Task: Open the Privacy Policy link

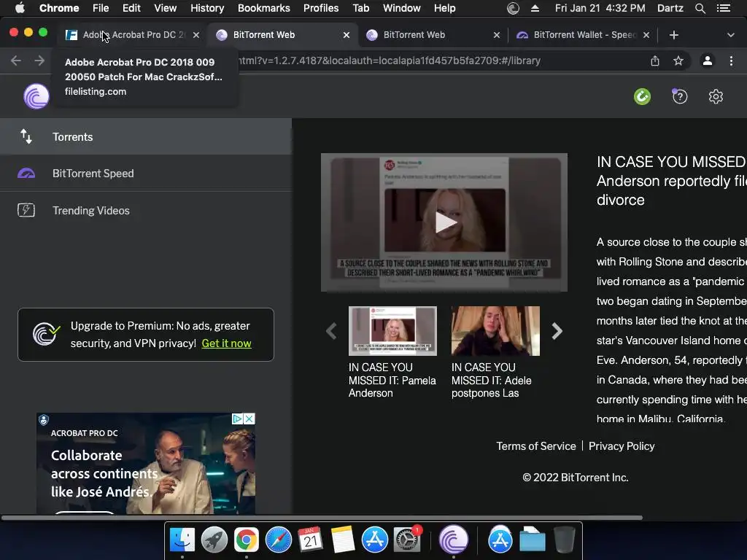Action: coord(622,446)
